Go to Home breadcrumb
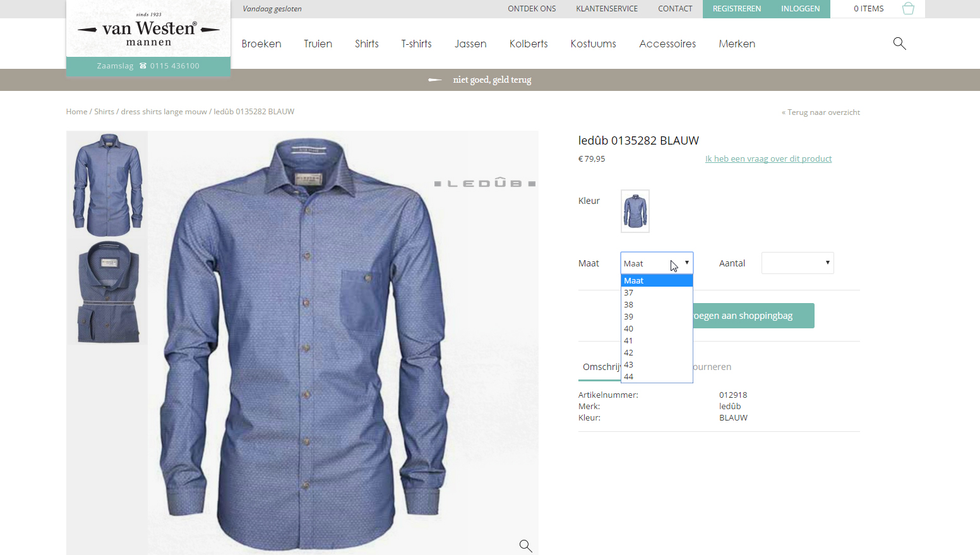 76,112
